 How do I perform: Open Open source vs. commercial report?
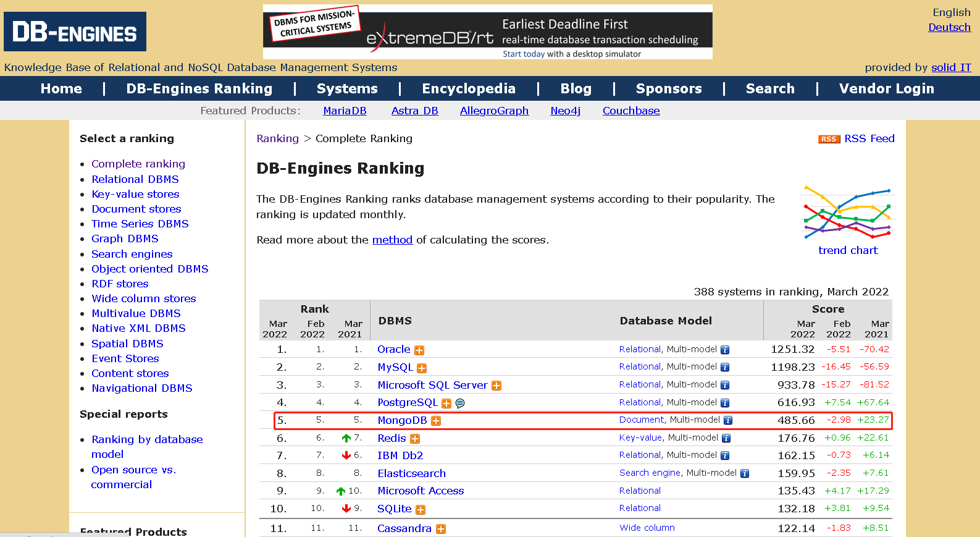[x=133, y=477]
